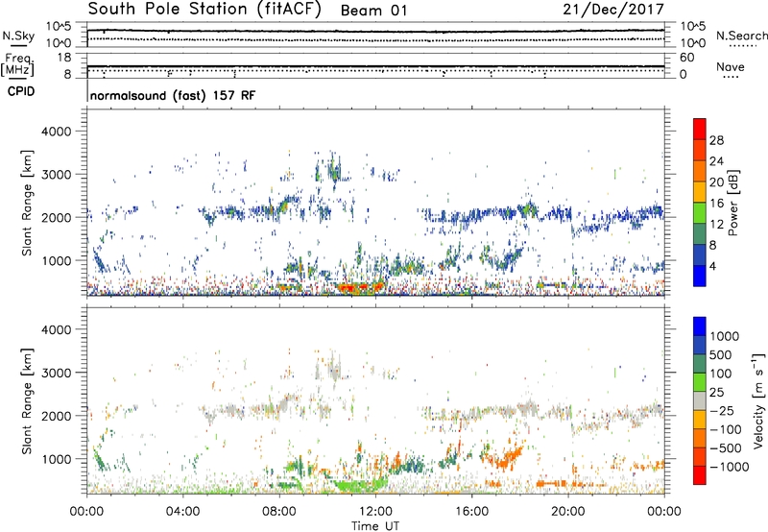Click the red bottom of the Velocity colorbar
This screenshot has width=768, height=532.
[700, 475]
